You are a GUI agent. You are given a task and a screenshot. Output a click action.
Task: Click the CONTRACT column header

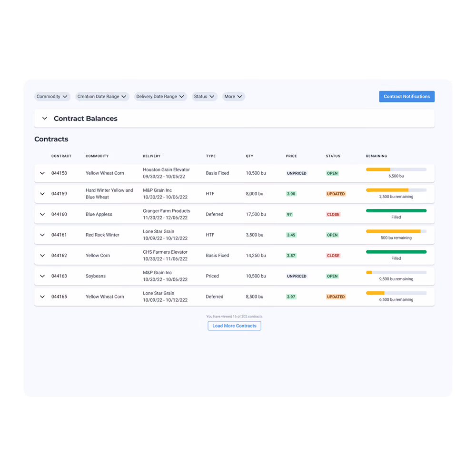[61, 156]
